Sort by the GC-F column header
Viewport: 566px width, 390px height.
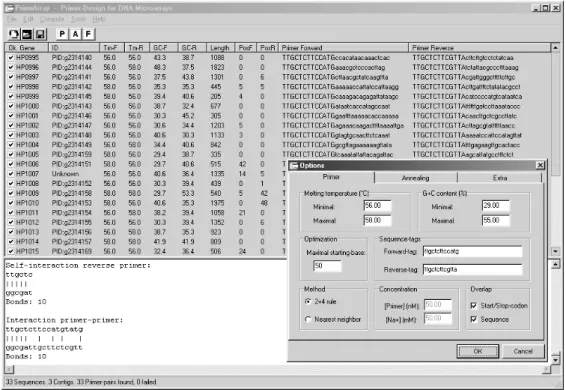(x=164, y=48)
